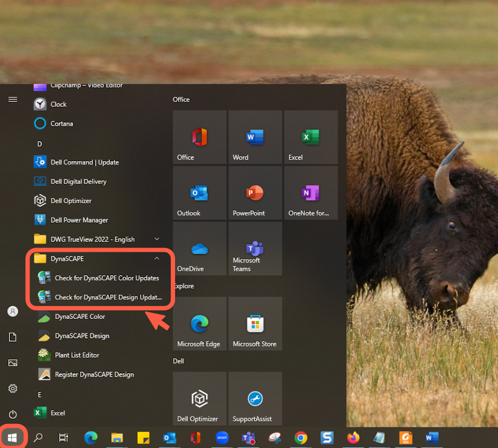Open the PowerPoint tile
The height and width of the screenshot is (448, 498).
pyautogui.click(x=255, y=193)
